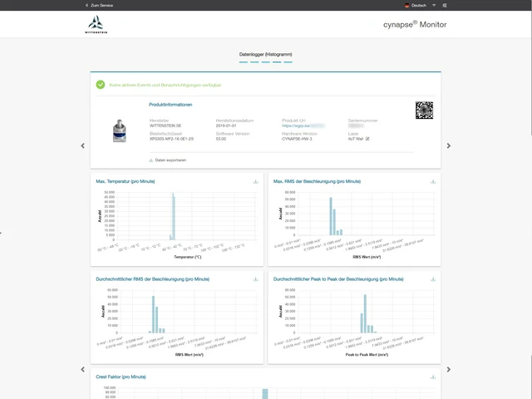Click the lower right navigation arrow
The width and height of the screenshot is (532, 399).
pyautogui.click(x=449, y=369)
